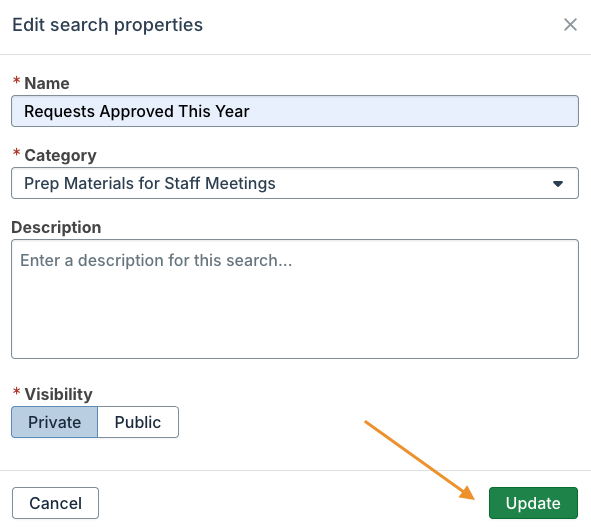Select Private visibility option
This screenshot has height=528, width=591.
click(55, 422)
